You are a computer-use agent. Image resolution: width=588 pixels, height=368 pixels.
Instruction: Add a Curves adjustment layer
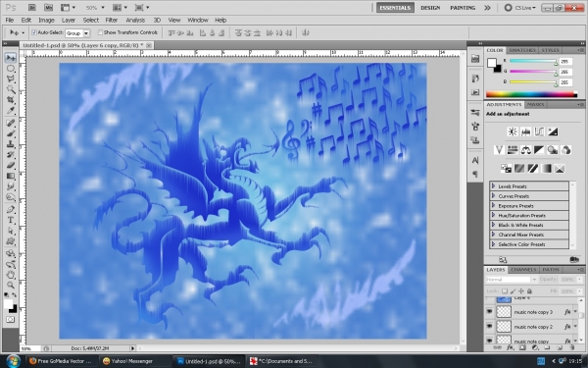tap(539, 131)
